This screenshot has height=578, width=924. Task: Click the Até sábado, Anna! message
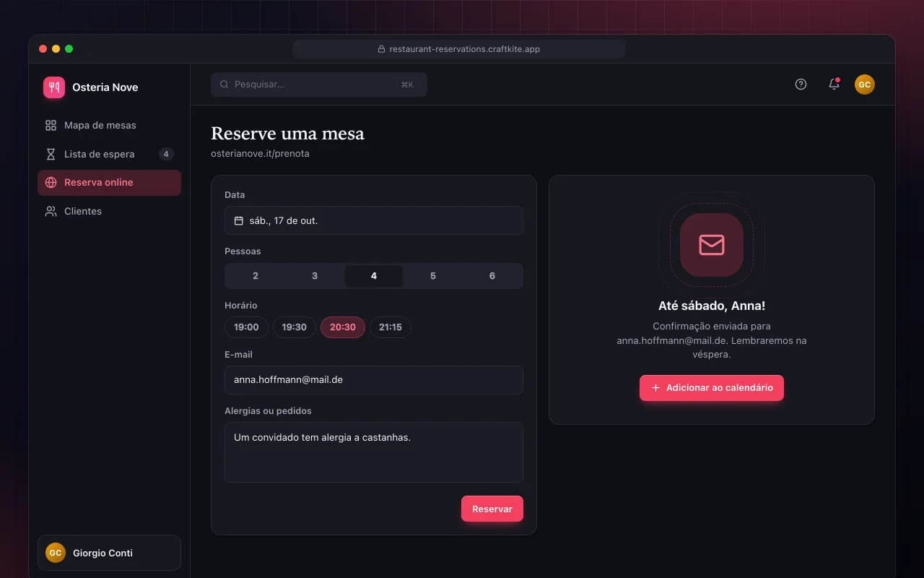tap(712, 306)
